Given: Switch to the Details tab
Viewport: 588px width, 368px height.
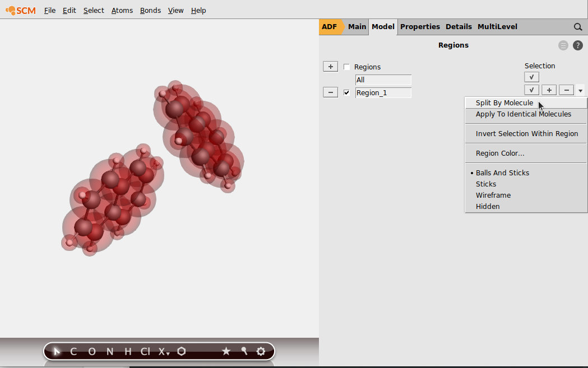Looking at the screenshot, I should click(459, 27).
